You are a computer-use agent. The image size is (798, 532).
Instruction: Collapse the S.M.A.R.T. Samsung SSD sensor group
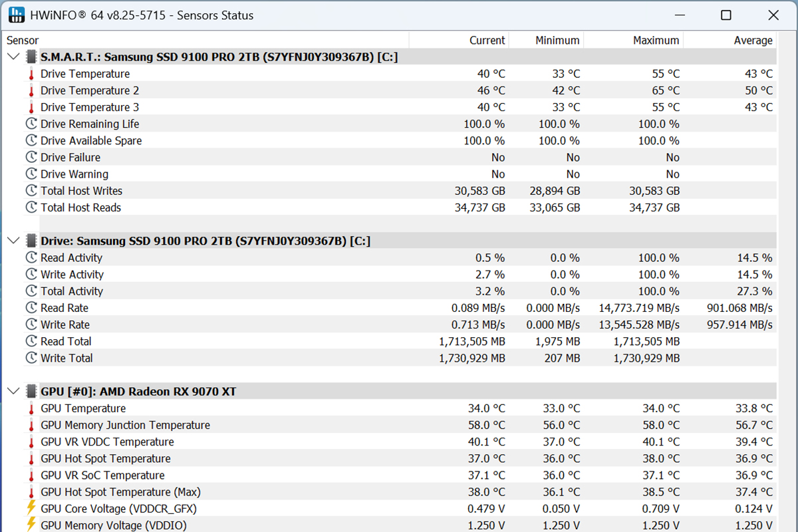[13, 57]
